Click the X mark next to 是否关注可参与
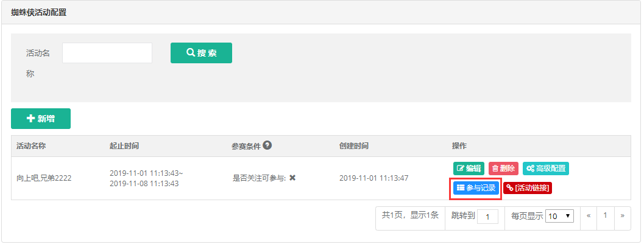 (x=292, y=178)
